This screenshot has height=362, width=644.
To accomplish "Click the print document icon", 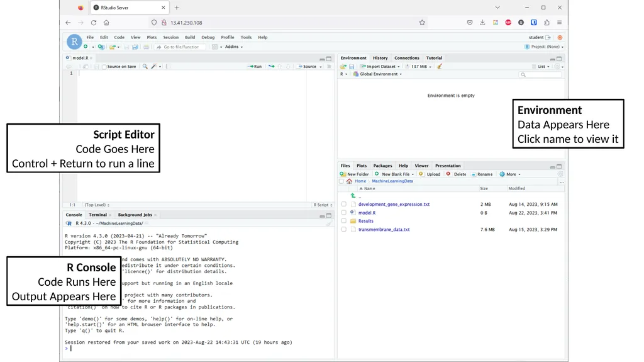I will coord(146,47).
